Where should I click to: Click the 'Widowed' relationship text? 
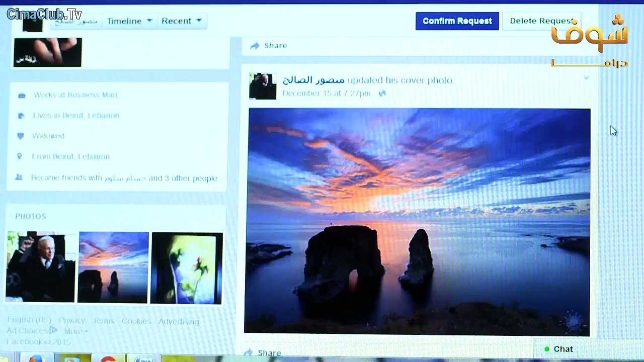(48, 136)
